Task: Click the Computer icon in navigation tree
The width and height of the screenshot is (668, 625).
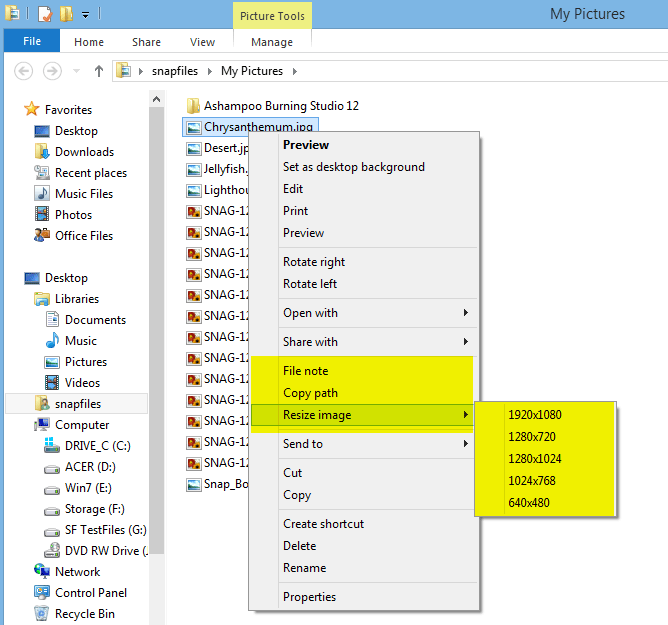Action: [x=42, y=424]
